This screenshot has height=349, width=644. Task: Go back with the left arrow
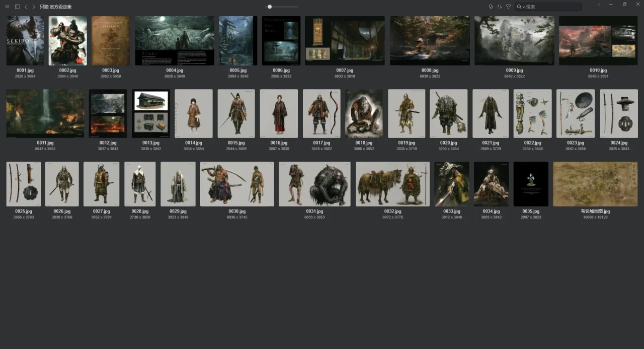pos(26,7)
